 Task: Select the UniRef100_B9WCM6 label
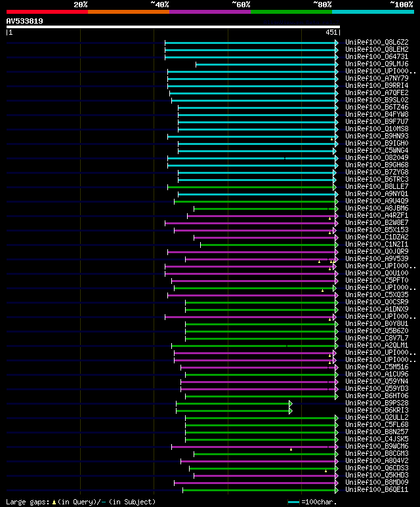(x=377, y=447)
